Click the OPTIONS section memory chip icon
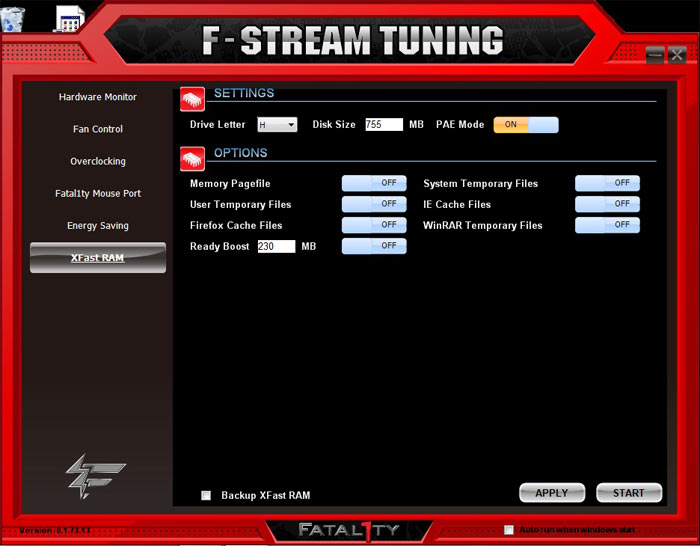Viewport: 700px width, 546px height. pyautogui.click(x=192, y=158)
